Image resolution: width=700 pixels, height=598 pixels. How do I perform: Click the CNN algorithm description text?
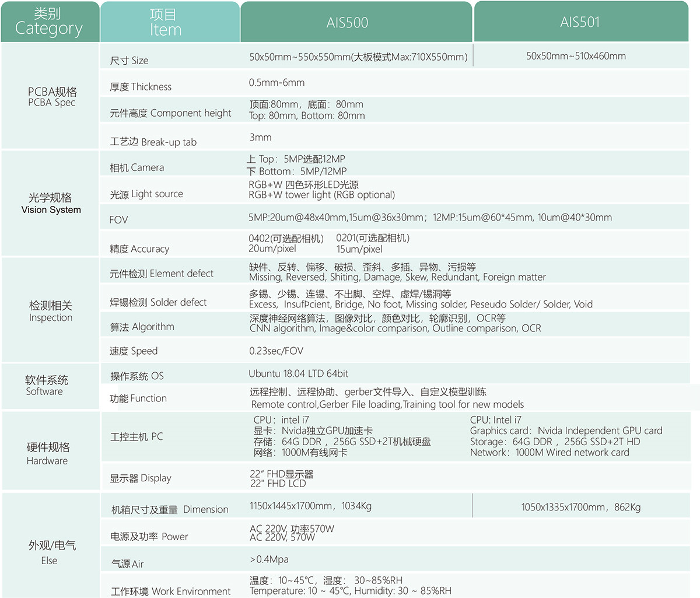coord(395,328)
